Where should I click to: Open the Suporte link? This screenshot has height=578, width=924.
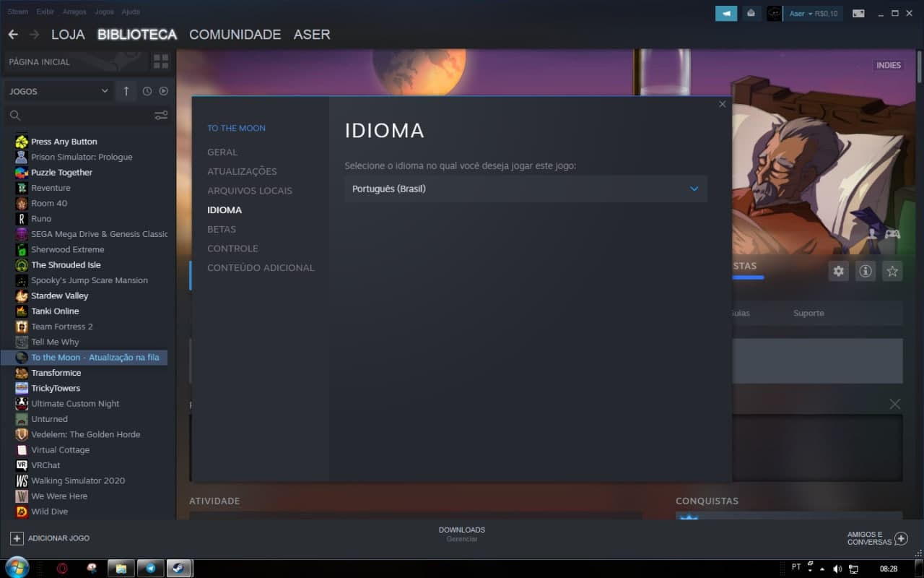(808, 313)
